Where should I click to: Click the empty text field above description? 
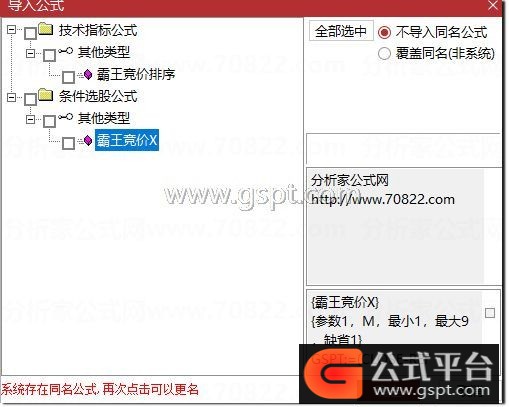[x=403, y=150]
